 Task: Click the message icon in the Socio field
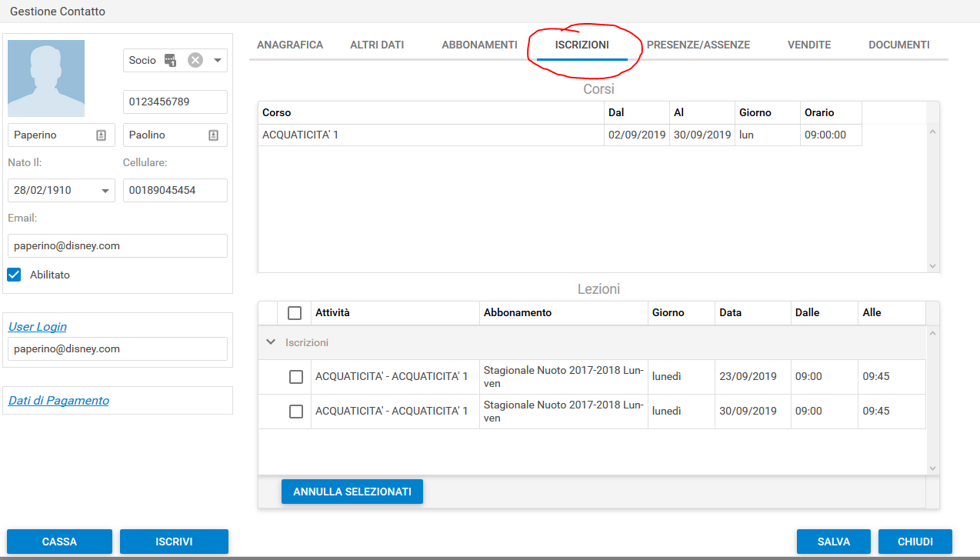click(x=171, y=60)
